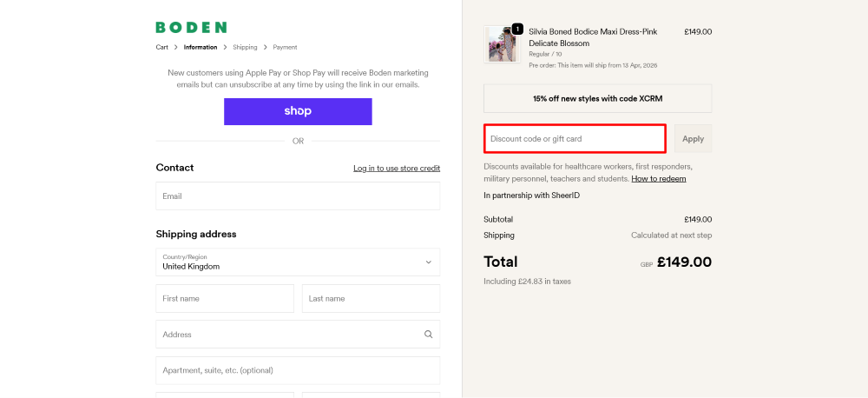This screenshot has height=398, width=868.
Task: Click the quantity badge on the product thumbnail
Action: coord(517,29)
